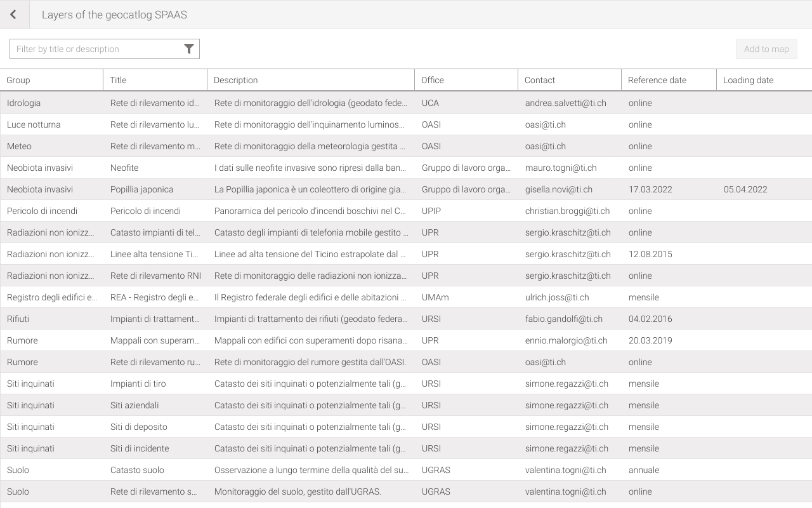
Task: Click contact gisella.novi@ti.ch
Action: tap(559, 189)
